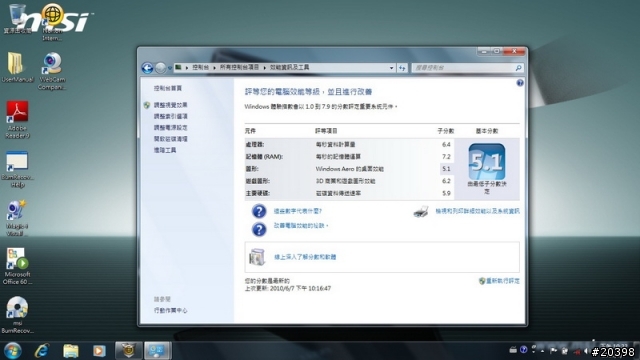Select 效能資訊及工具 in the breadcrumb

coord(289,67)
